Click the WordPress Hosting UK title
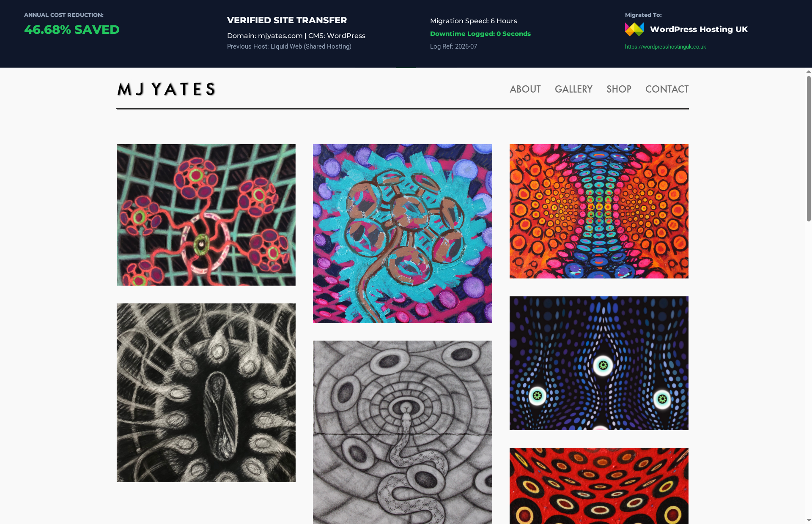Image resolution: width=812 pixels, height=524 pixels. [x=699, y=29]
